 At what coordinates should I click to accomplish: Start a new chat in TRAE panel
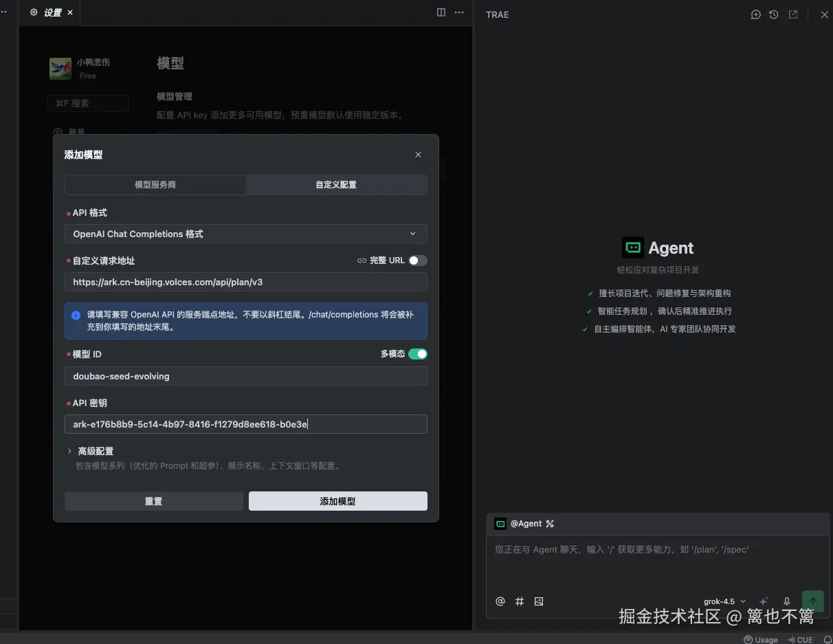tap(756, 14)
